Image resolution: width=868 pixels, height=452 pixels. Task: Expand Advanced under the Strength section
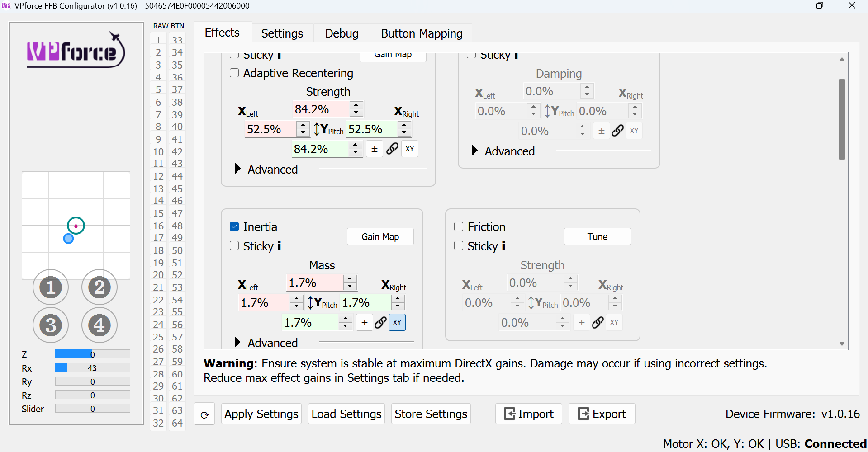[237, 169]
